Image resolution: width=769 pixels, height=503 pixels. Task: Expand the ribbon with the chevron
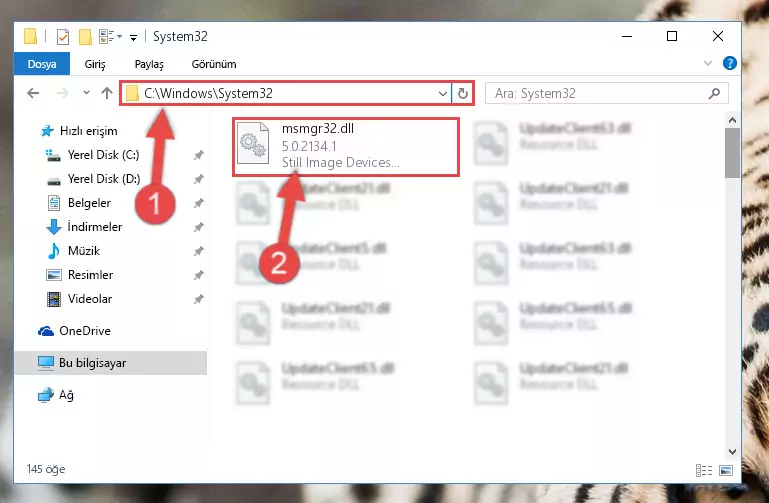pos(708,63)
